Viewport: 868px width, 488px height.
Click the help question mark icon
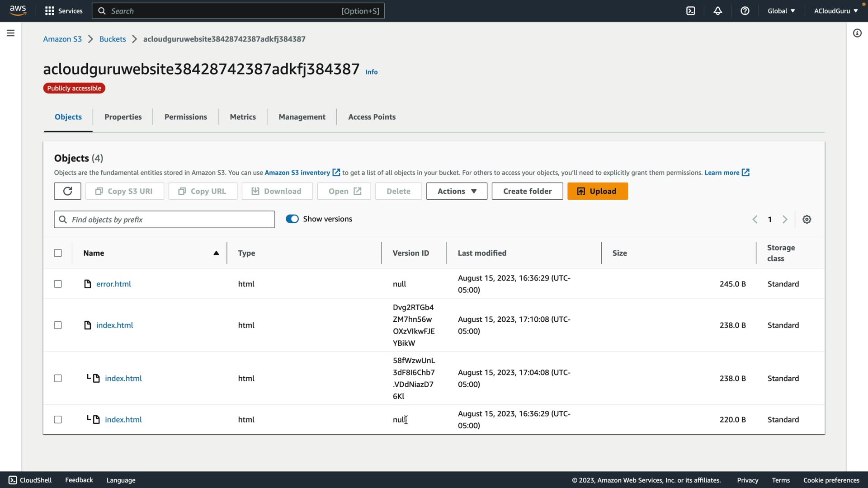pyautogui.click(x=745, y=11)
